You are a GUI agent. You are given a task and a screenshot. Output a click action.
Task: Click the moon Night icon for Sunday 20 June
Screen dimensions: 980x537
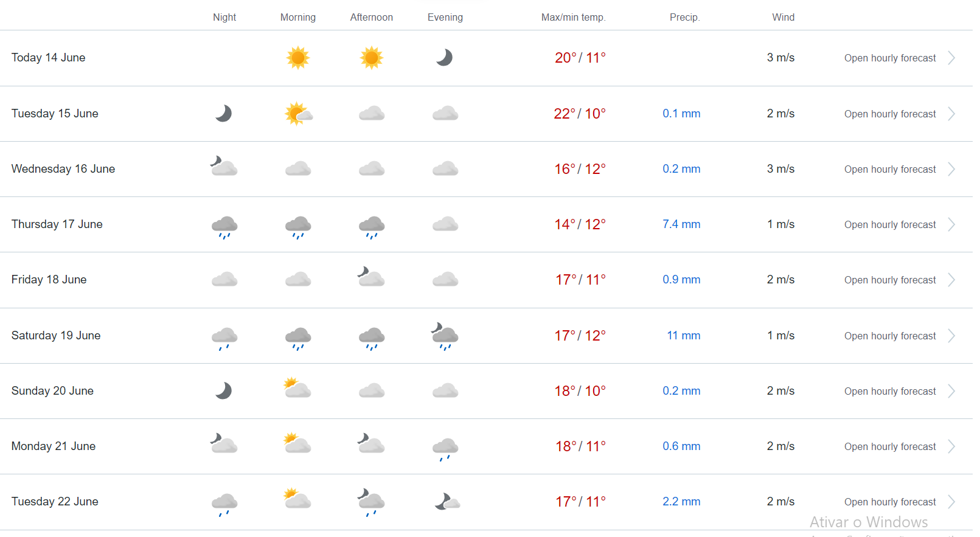coord(224,390)
